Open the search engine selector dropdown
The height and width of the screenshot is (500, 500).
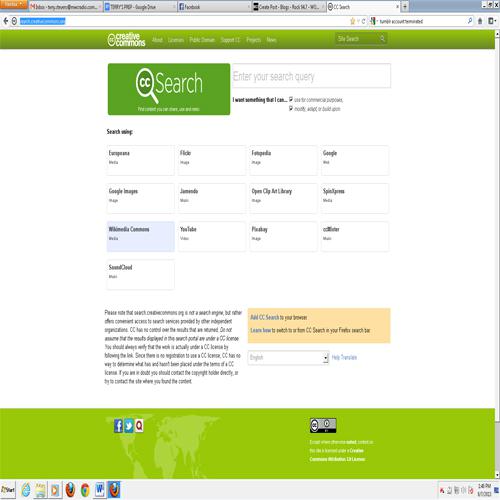tap(374, 21)
